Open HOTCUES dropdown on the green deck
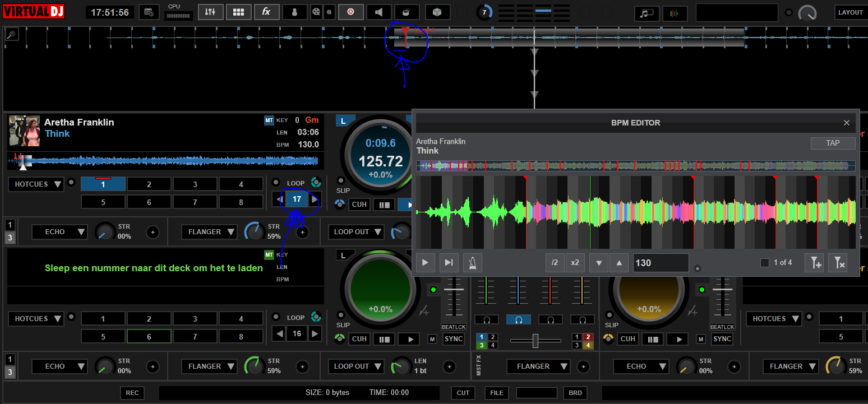868x404 pixels. pos(36,319)
